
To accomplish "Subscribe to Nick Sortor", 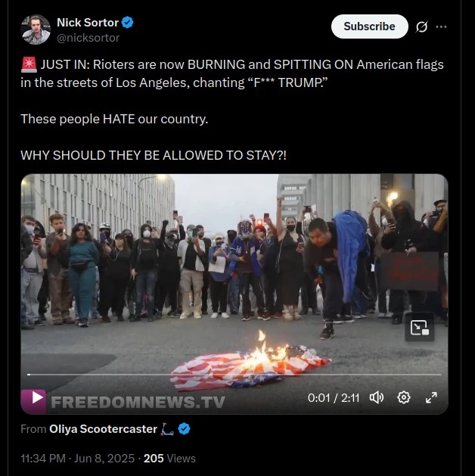I will [x=369, y=26].
